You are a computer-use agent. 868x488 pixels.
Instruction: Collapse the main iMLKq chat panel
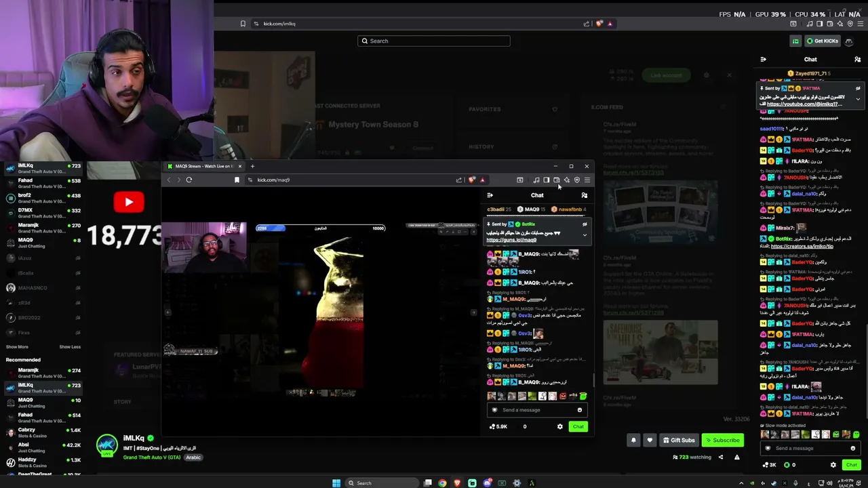(763, 60)
